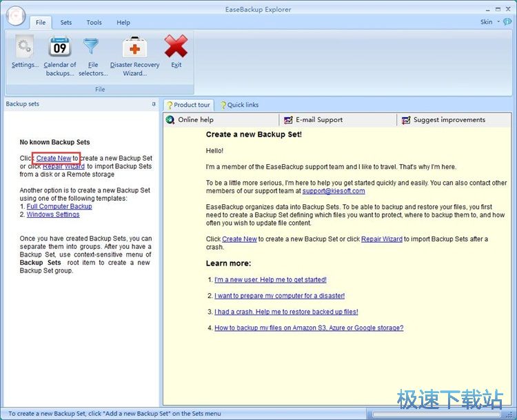This screenshot has width=517, height=420.
Task: Click the round application orb button
Action: pos(15,15)
